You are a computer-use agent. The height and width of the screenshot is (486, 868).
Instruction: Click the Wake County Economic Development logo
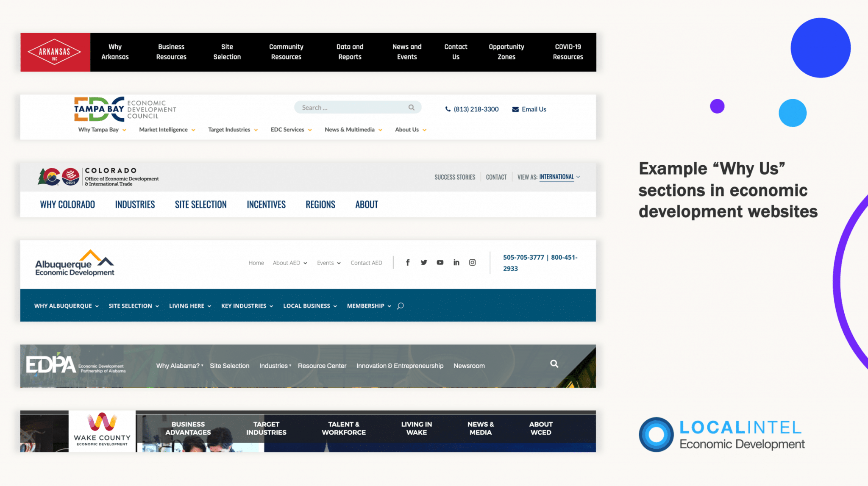point(102,430)
